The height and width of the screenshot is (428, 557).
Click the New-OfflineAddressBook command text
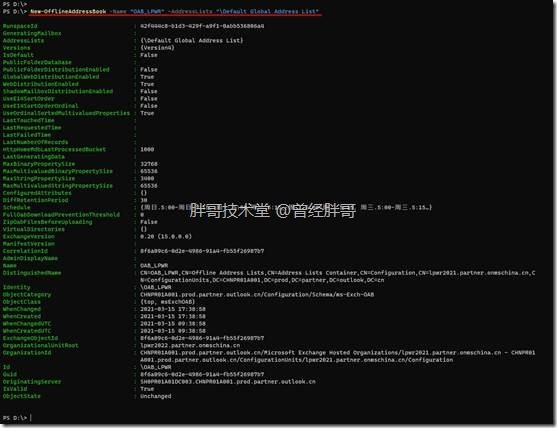click(68, 11)
